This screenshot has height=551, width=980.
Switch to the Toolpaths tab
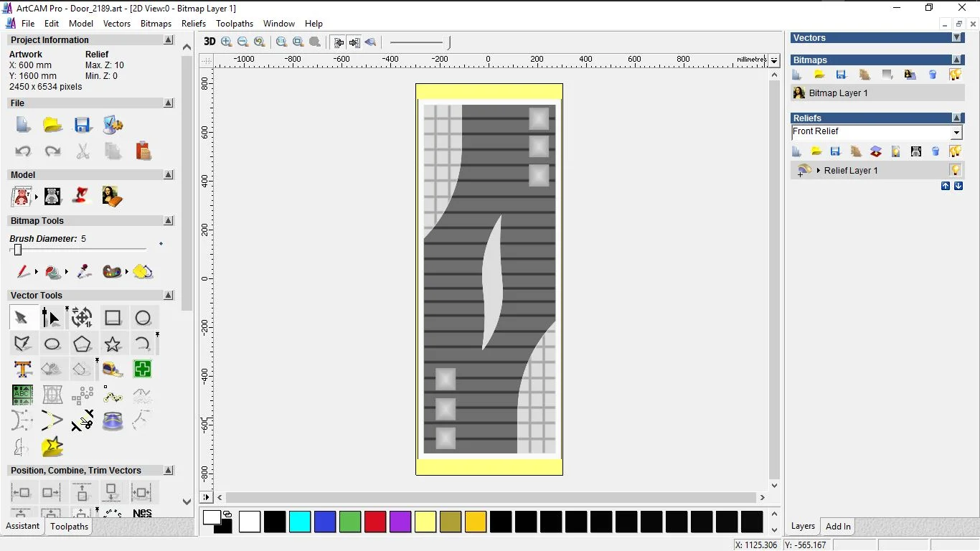click(x=69, y=527)
